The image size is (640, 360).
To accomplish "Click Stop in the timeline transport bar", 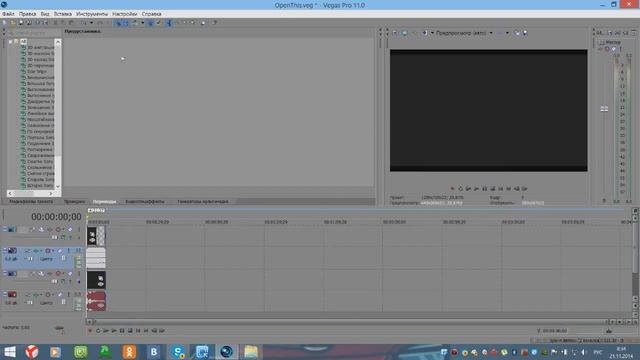I will click(130, 331).
